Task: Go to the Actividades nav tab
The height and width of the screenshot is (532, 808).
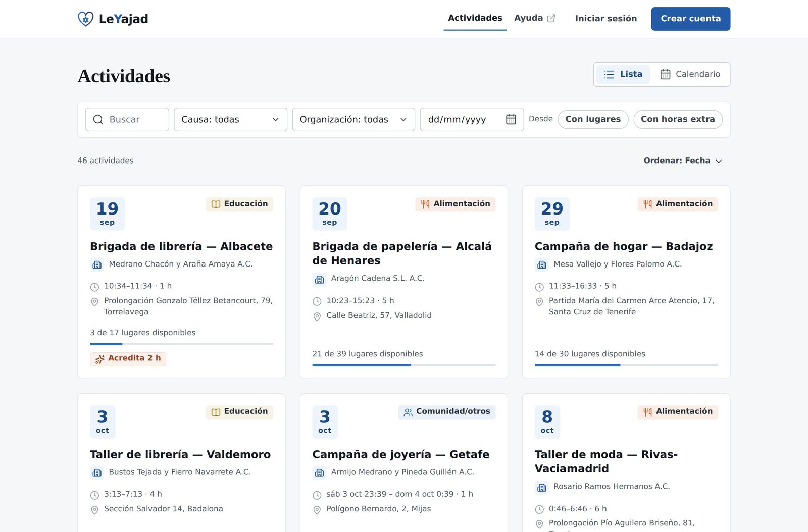Action: point(475,18)
